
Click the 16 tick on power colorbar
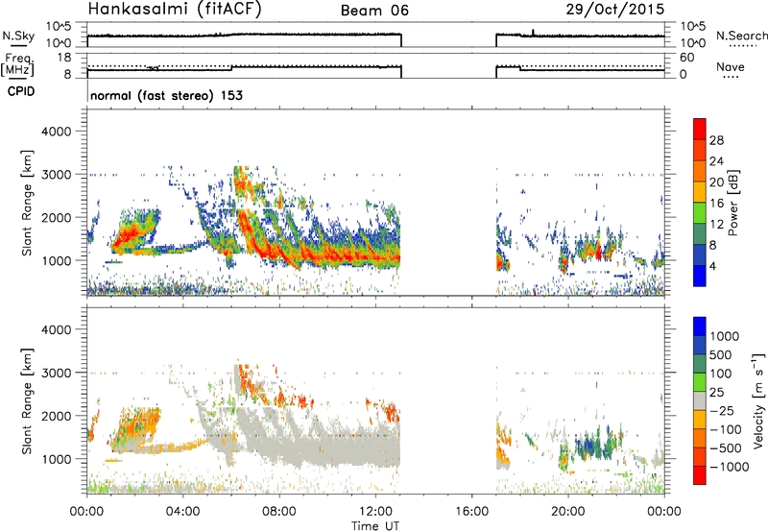(716, 204)
